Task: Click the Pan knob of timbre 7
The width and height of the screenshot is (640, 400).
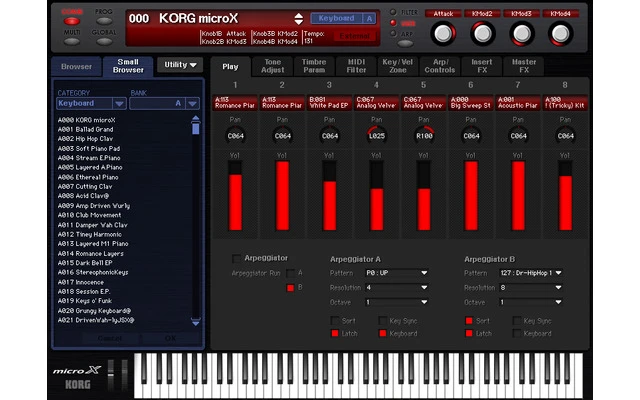Action: pos(518,136)
